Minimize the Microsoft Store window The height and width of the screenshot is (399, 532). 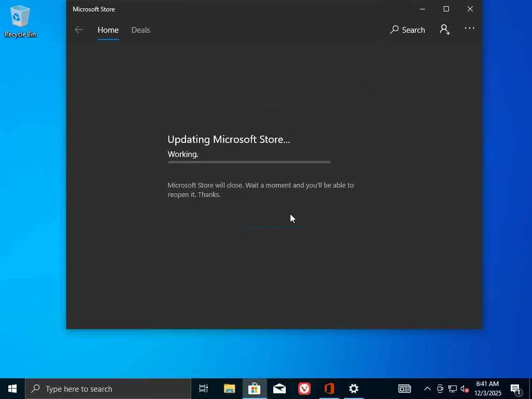(422, 9)
